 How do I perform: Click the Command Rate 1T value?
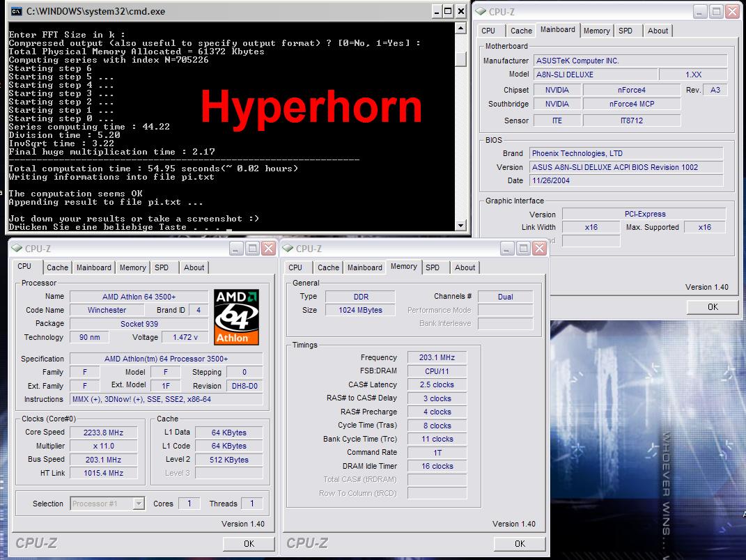point(437,453)
